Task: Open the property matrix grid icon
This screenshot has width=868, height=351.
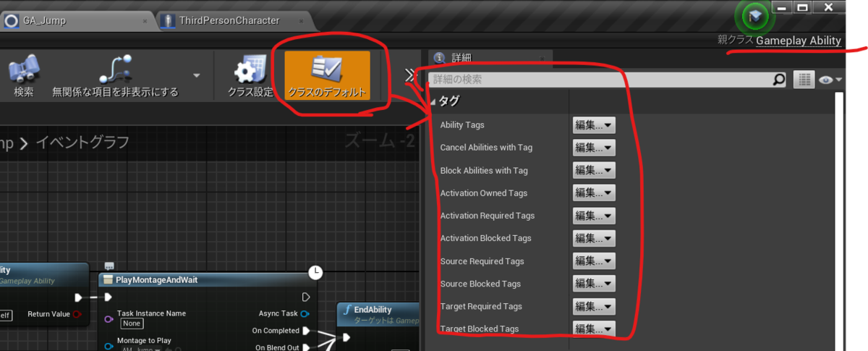Action: click(804, 79)
